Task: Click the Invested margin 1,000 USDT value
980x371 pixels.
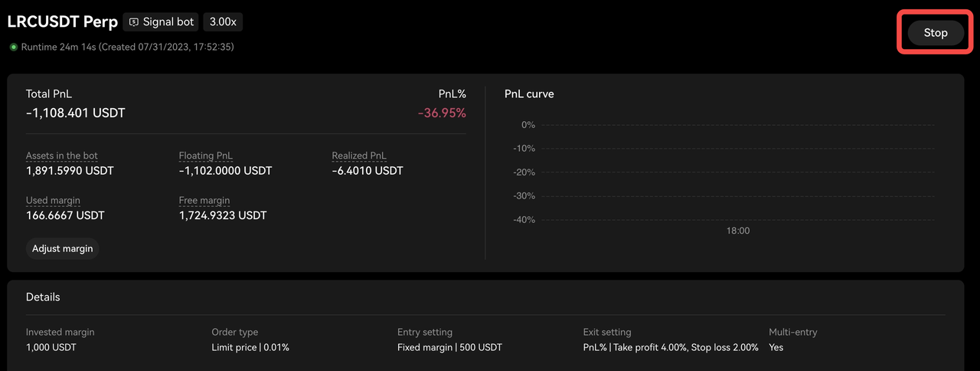Action: 51,347
